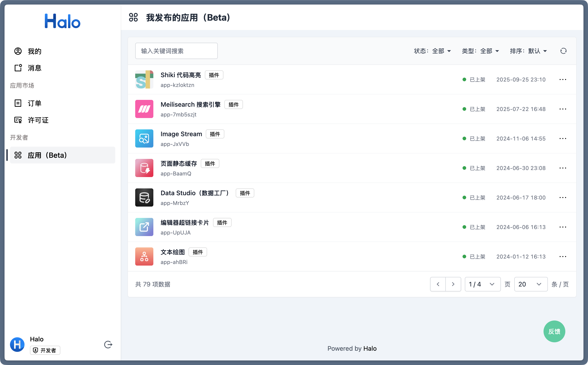Viewport: 588px width, 365px height.
Task: Click the green 反馈 feedback button
Action: coord(554,331)
